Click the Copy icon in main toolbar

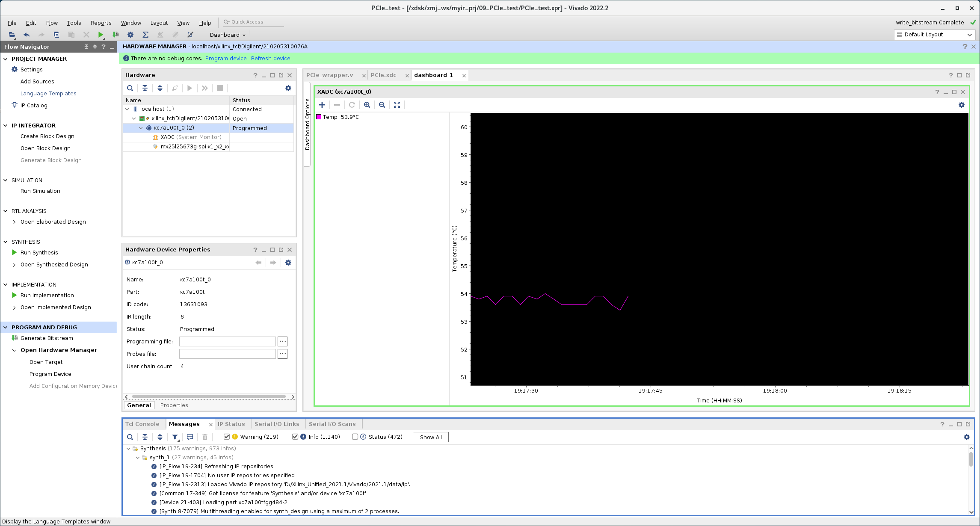click(56, 35)
